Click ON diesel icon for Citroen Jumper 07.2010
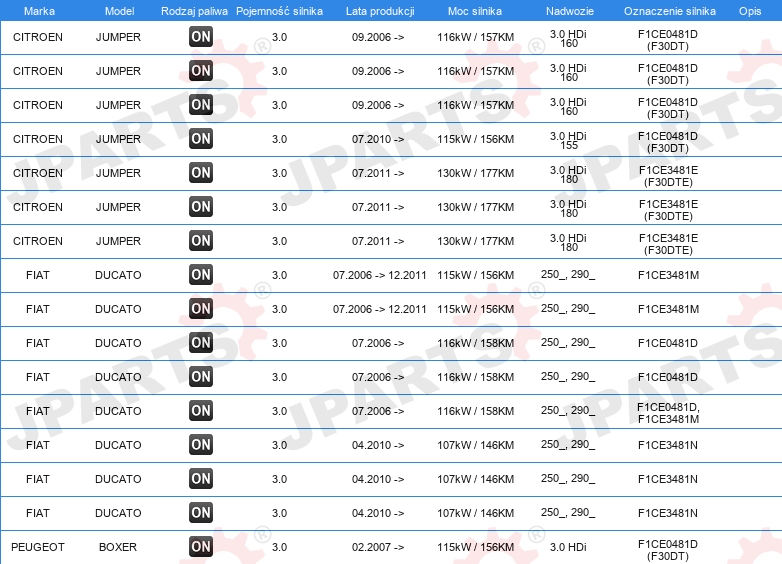This screenshot has height=564, width=782. (x=201, y=139)
